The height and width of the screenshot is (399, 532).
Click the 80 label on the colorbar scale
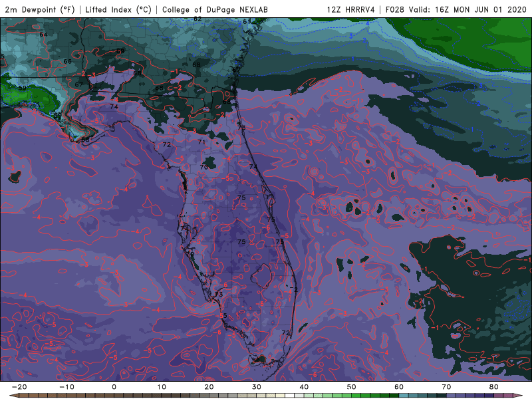click(494, 387)
